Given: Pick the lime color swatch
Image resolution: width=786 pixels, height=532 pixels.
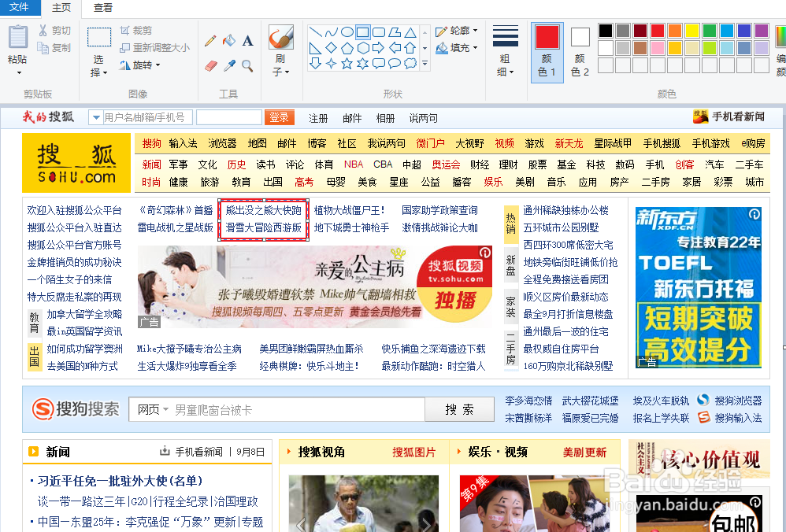Looking at the screenshot, I should [x=710, y=47].
